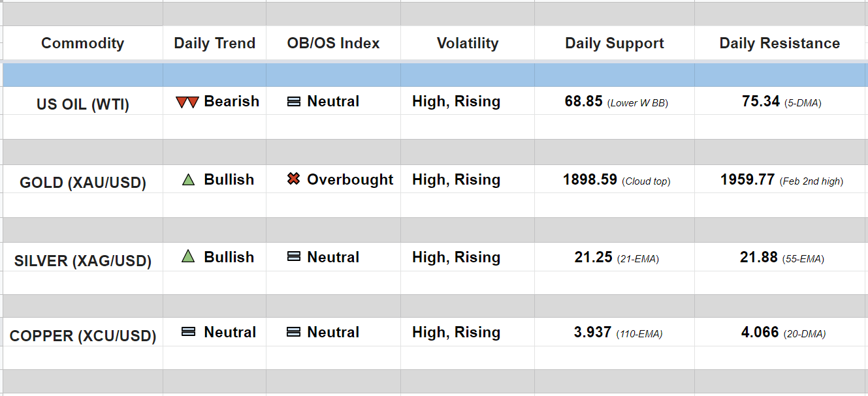
Task: Click the Daily Support header cell
Action: (614, 44)
